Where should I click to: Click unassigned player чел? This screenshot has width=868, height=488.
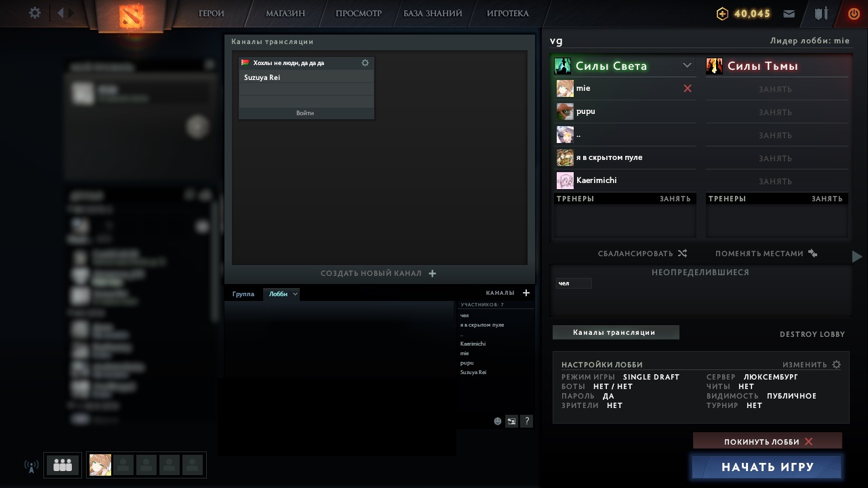click(574, 283)
